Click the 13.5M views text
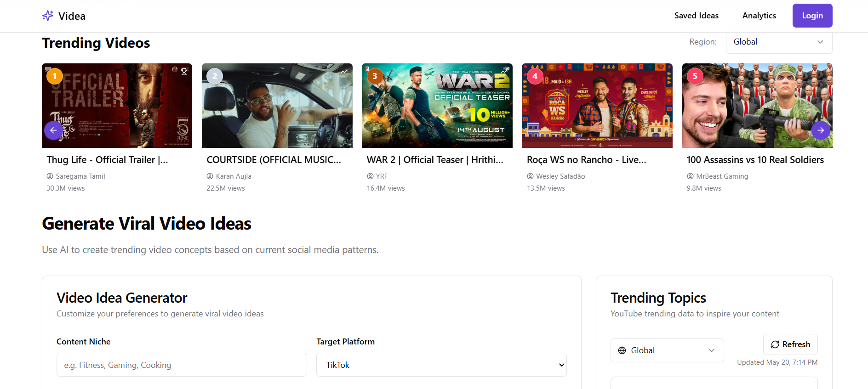 coord(546,188)
